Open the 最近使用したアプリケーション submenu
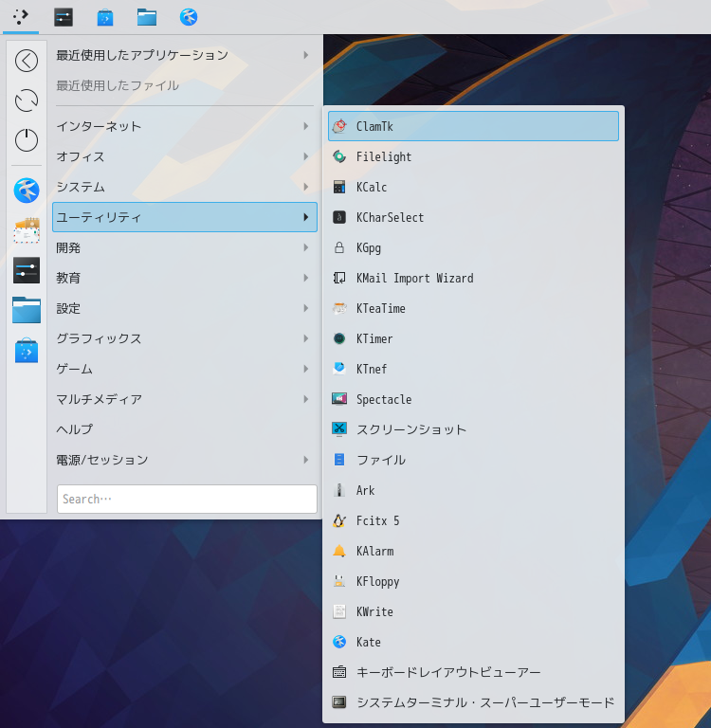The width and height of the screenshot is (711, 728). tap(185, 55)
